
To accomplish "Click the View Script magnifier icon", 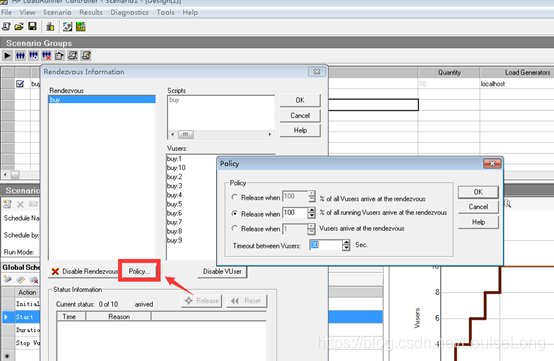I will click(x=72, y=55).
